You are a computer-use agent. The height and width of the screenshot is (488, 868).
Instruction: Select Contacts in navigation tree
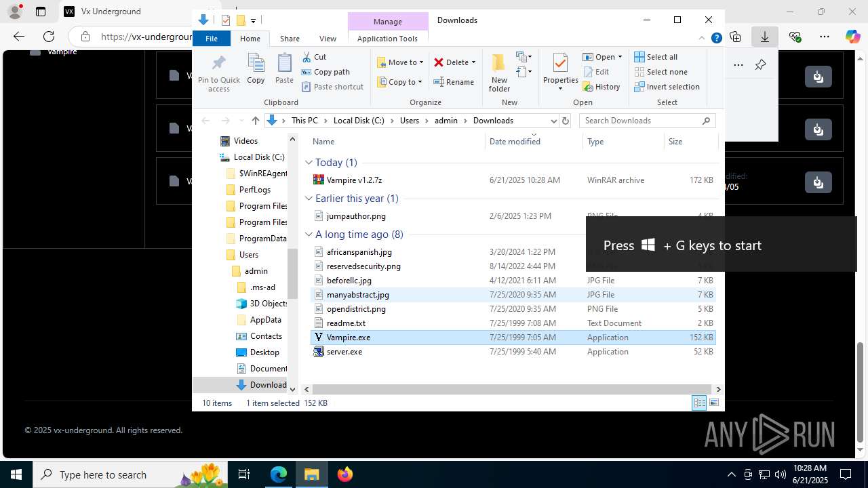[258, 336]
